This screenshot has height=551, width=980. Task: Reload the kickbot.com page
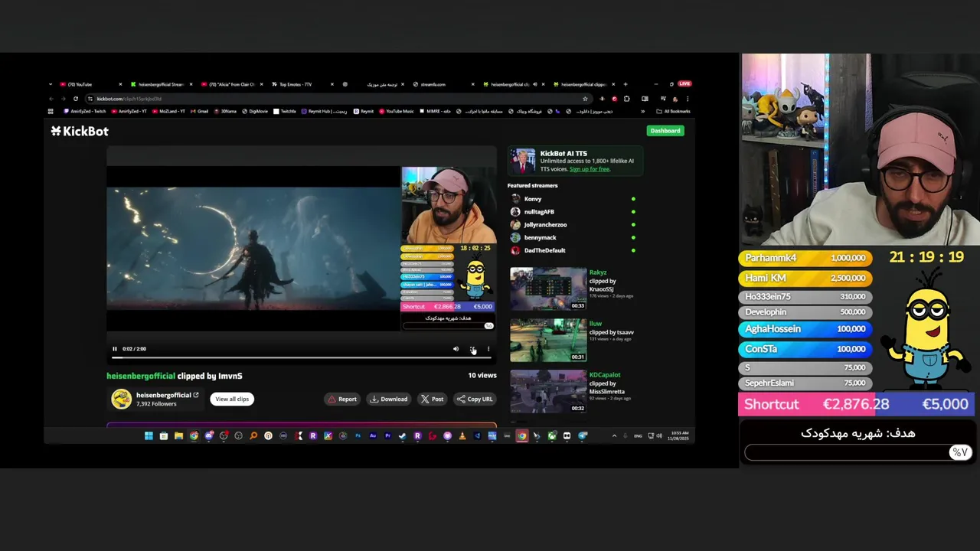[x=75, y=99]
